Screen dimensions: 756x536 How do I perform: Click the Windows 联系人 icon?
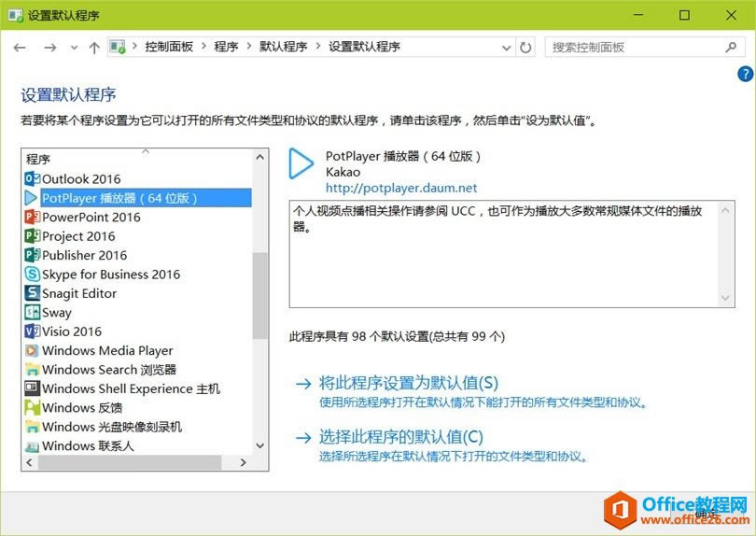click(x=32, y=446)
